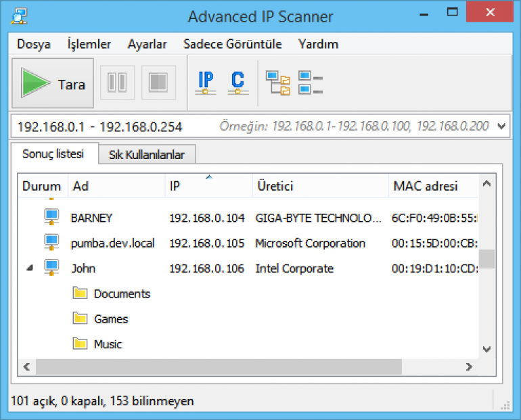Image resolution: width=521 pixels, height=420 pixels.
Task: Click the stop scan icon
Action: pyautogui.click(x=158, y=83)
